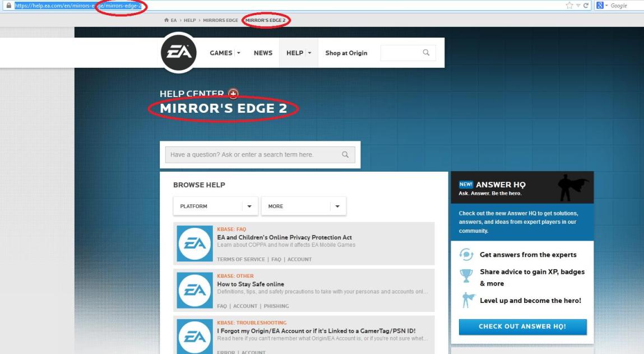Image resolution: width=644 pixels, height=354 pixels.
Task: Go to the NEWS navigation item
Action: 263,53
